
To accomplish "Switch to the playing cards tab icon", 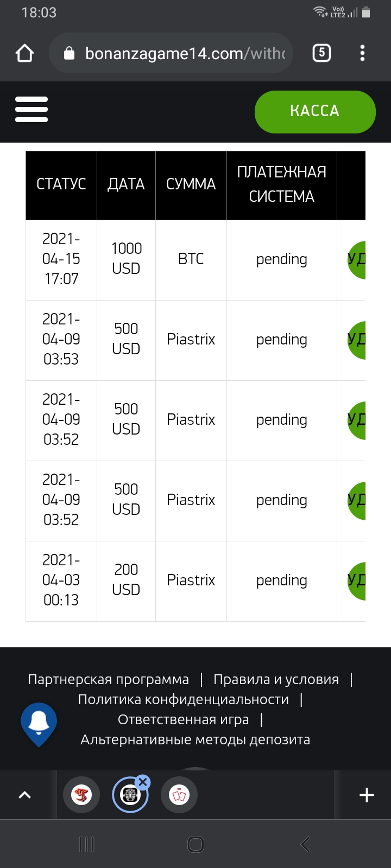I will (179, 795).
